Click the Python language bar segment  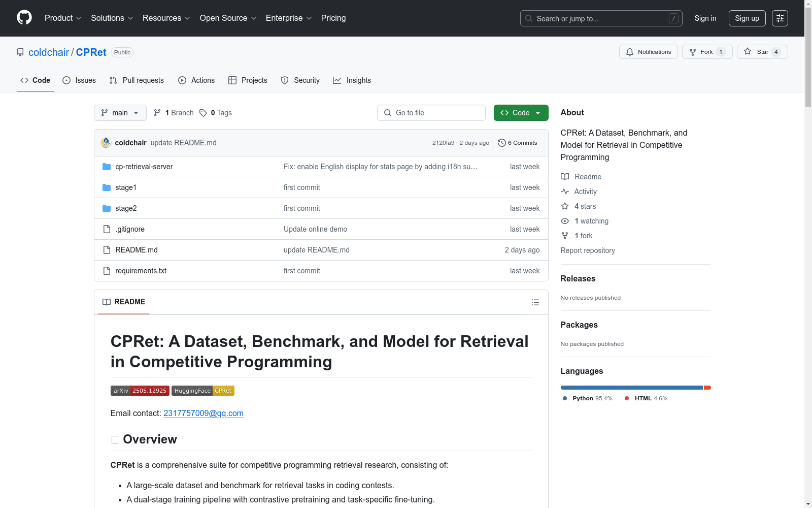632,388
